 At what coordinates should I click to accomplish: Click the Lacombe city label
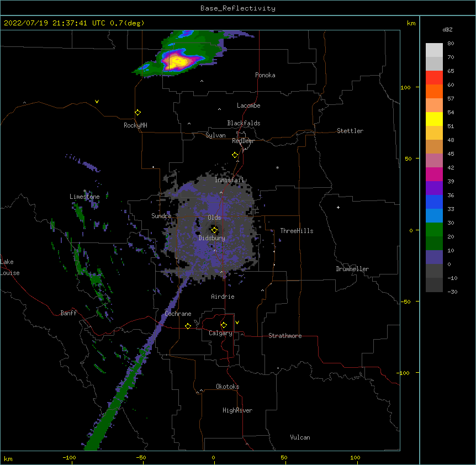(x=248, y=105)
